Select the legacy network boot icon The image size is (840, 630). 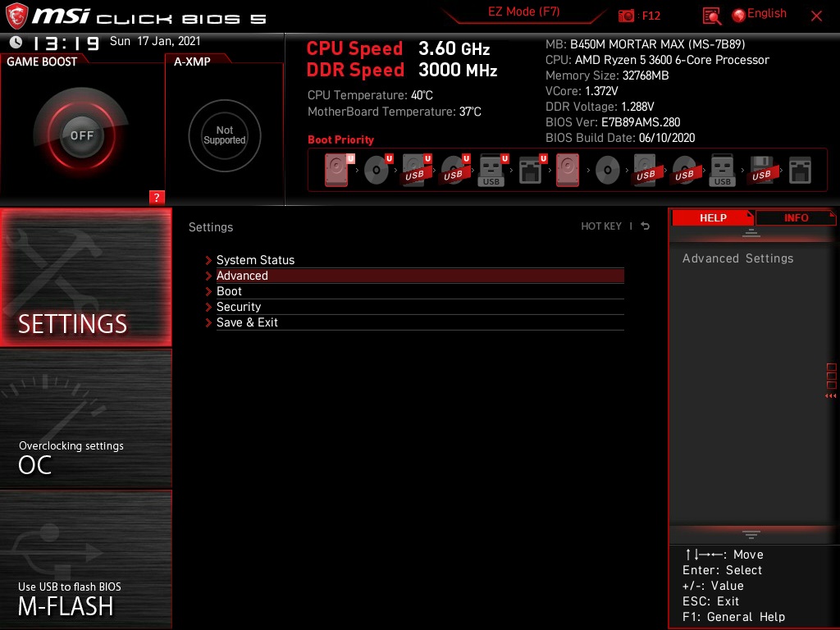800,171
